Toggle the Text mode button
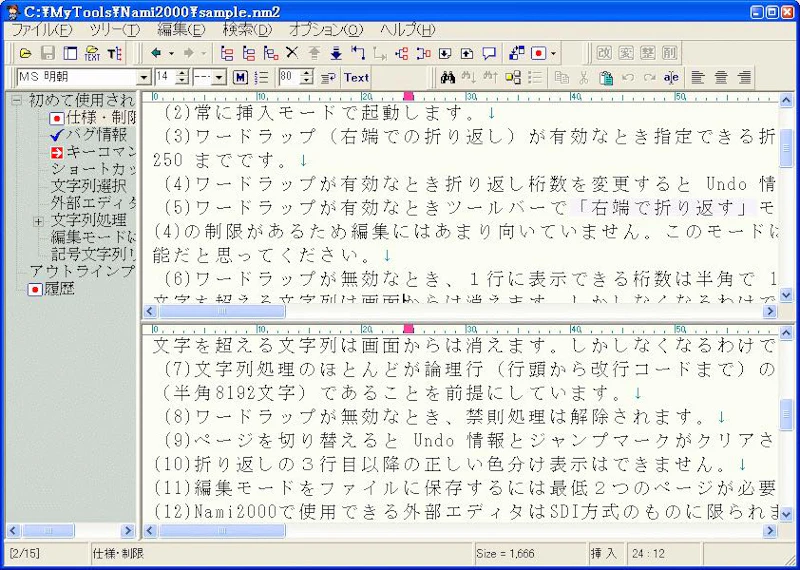This screenshot has height=570, width=800. [x=356, y=77]
